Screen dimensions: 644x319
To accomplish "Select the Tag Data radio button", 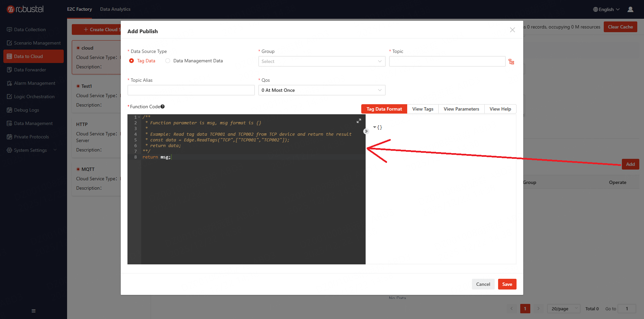I will [131, 61].
